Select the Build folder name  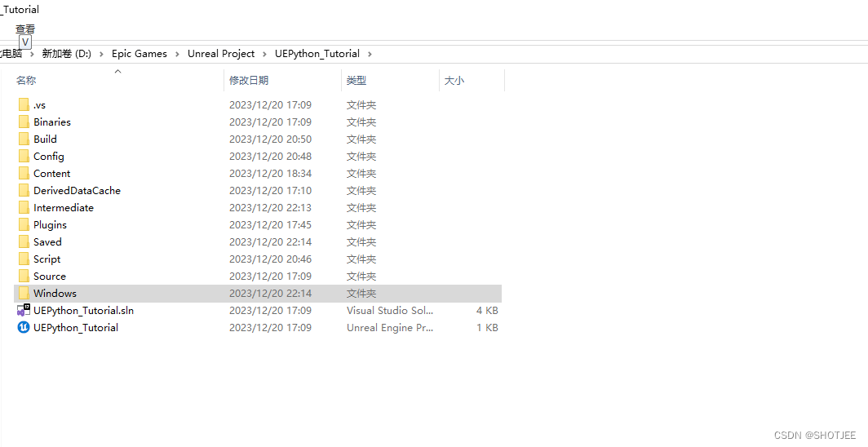tap(45, 139)
